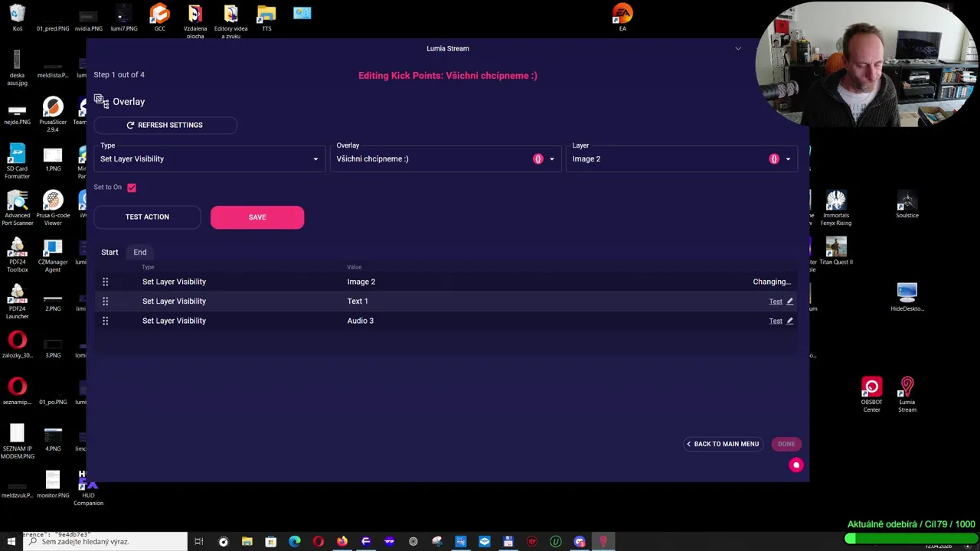Open Microsoft Edge from the taskbar
980x551 pixels.
click(x=295, y=542)
